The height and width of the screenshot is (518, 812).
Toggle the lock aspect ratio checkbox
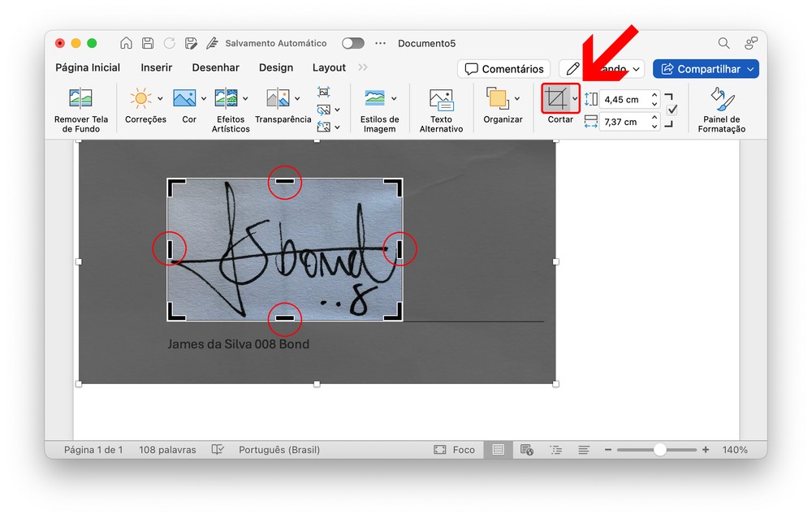(672, 110)
